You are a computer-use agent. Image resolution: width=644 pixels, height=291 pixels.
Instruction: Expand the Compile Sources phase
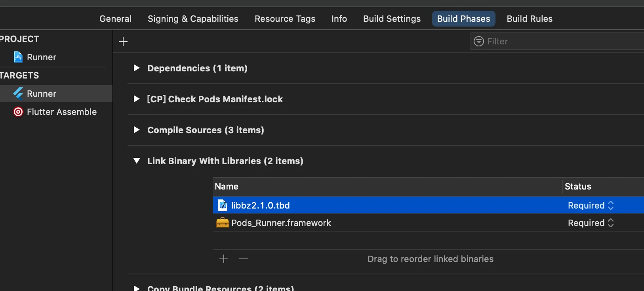tap(137, 130)
